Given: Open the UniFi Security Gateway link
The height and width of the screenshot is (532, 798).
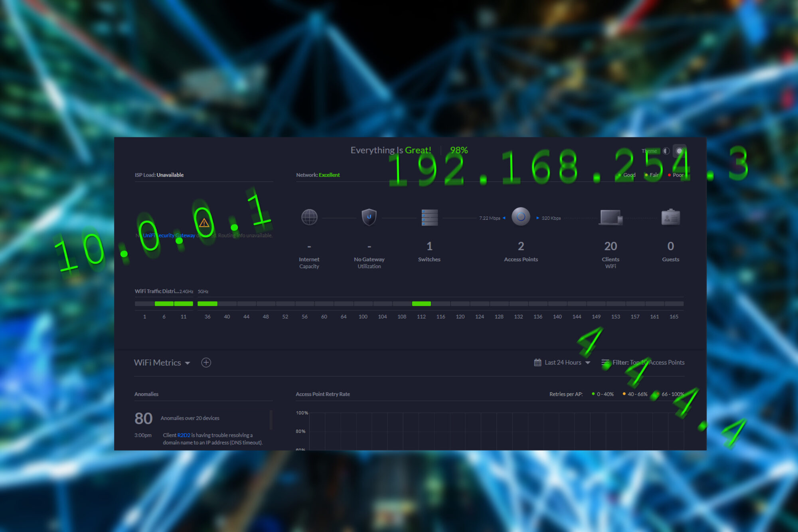Looking at the screenshot, I should (x=169, y=235).
